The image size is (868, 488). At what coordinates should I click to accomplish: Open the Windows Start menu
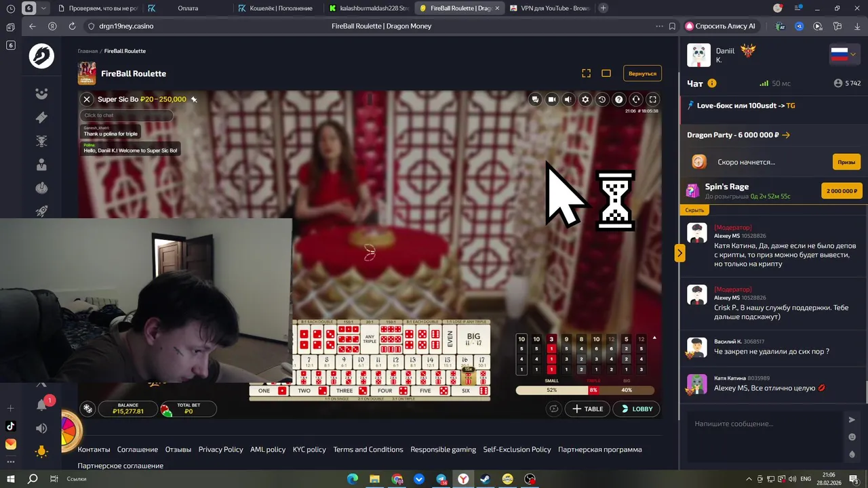[11, 479]
